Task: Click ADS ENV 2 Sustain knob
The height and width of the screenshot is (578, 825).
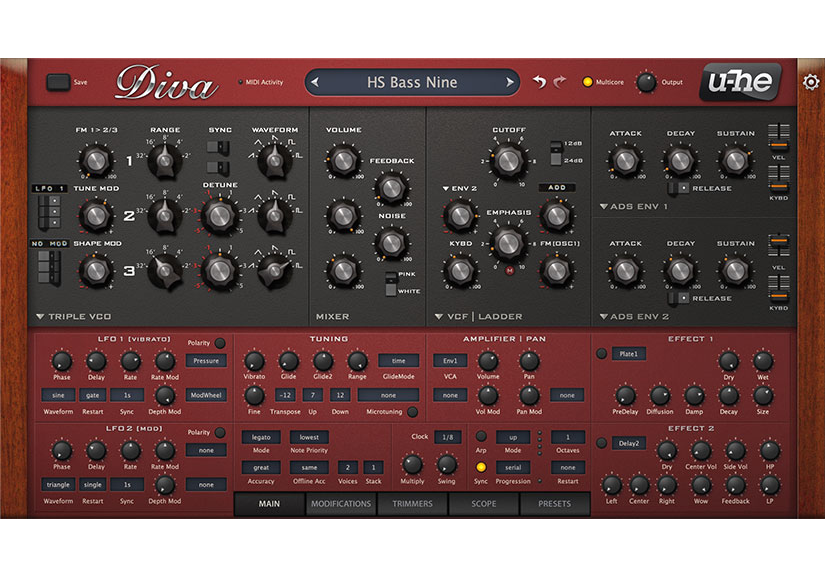Action: pos(735,270)
